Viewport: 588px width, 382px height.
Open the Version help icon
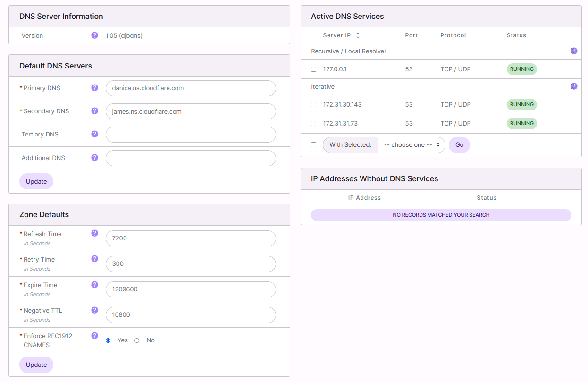click(94, 35)
